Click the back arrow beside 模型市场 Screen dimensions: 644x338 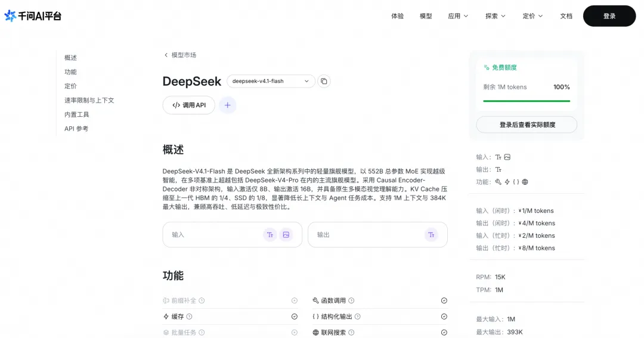pos(166,55)
